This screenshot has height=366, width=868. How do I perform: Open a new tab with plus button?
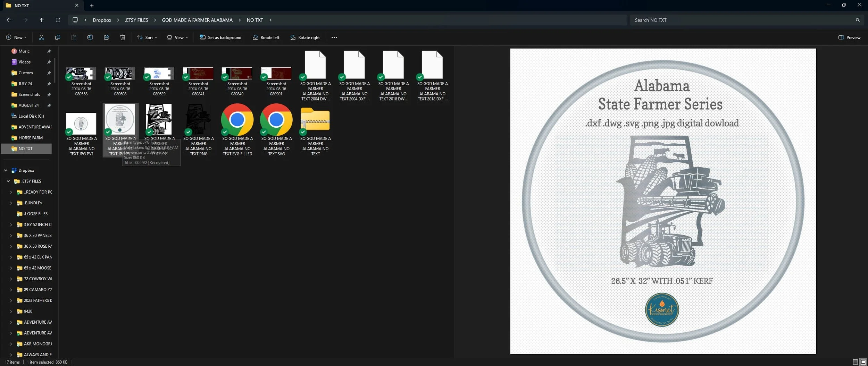coord(92,6)
